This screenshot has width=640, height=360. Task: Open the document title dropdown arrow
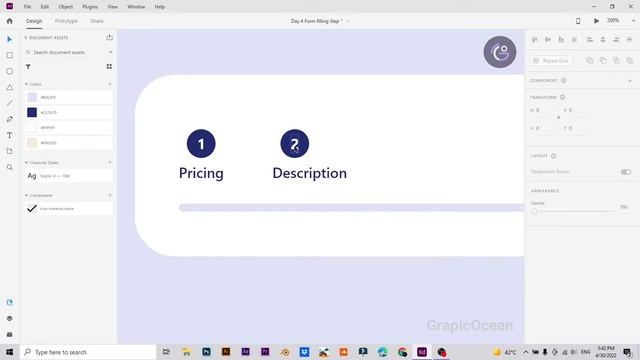click(x=347, y=21)
